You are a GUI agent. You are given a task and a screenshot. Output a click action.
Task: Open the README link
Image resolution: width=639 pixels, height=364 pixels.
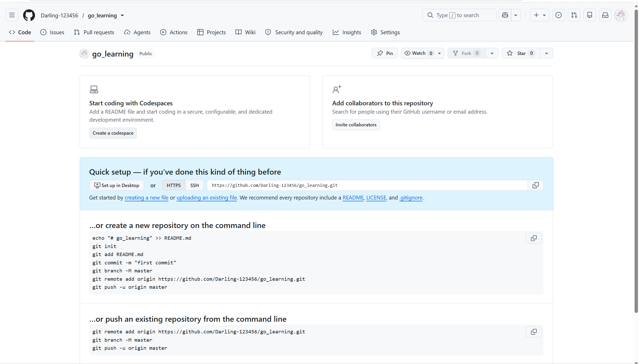(353, 198)
